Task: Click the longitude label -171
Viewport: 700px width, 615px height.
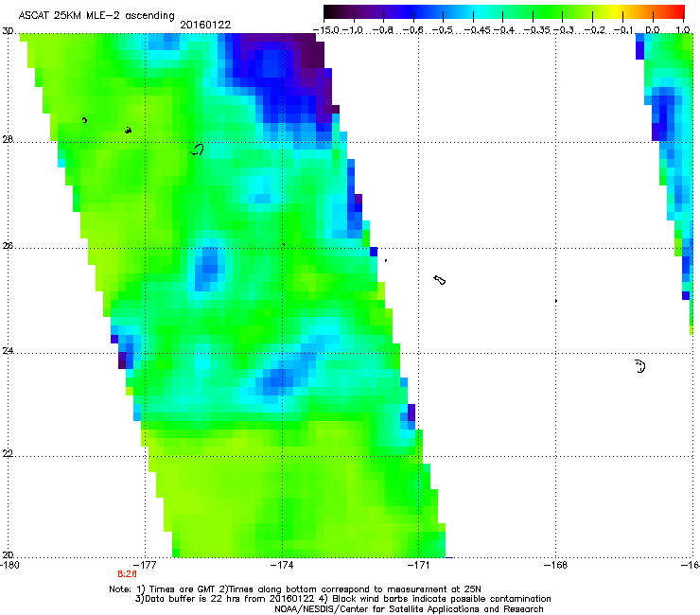Action: [x=418, y=565]
